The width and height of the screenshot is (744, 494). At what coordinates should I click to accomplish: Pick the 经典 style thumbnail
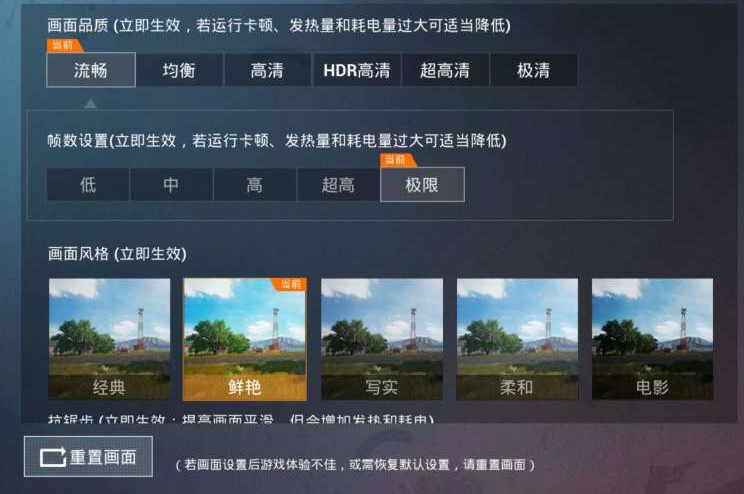tap(109, 339)
